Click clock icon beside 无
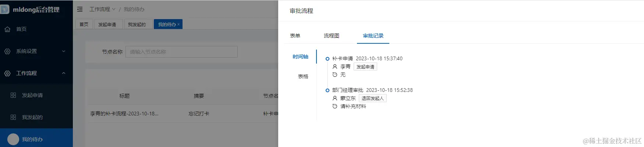644x147 pixels. coord(335,75)
